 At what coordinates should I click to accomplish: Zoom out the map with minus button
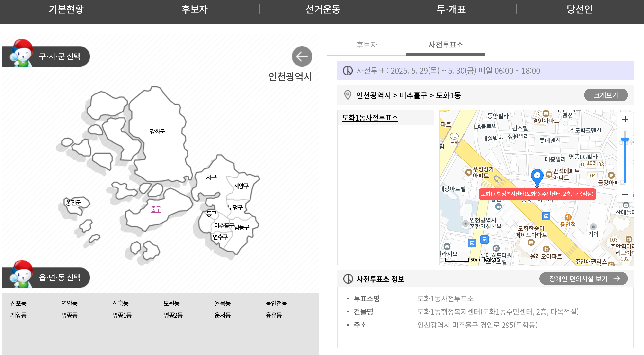coord(625,195)
